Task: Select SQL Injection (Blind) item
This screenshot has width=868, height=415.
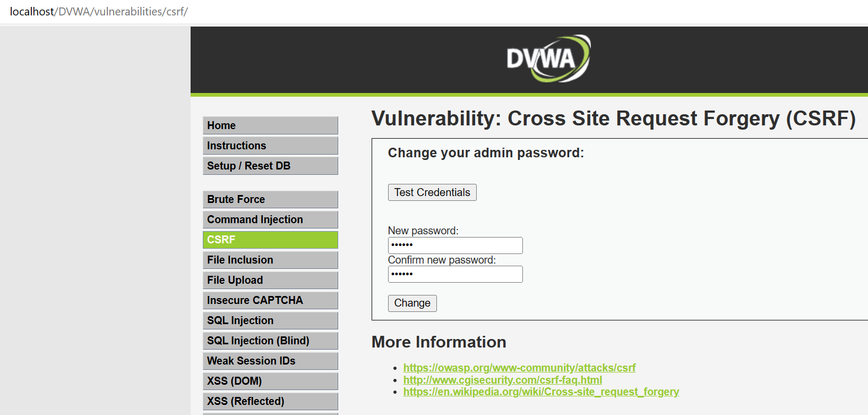Action: (x=270, y=341)
